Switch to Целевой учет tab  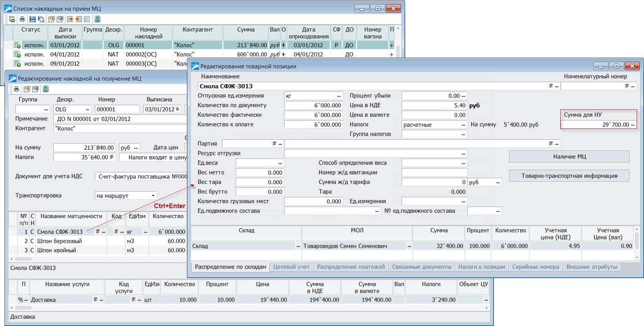point(291,267)
